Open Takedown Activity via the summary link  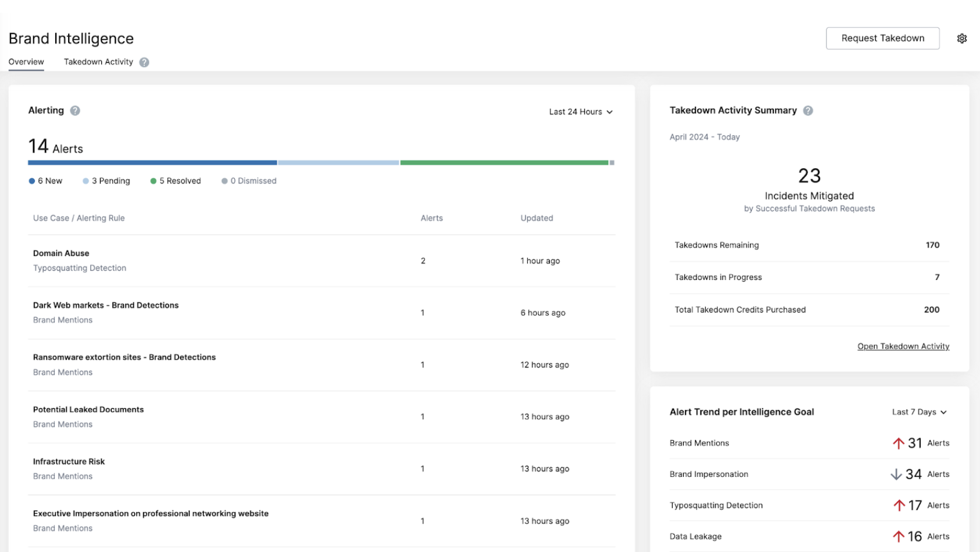tap(903, 346)
